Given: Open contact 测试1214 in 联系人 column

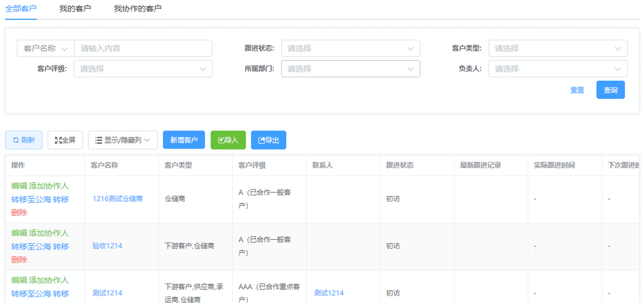Looking at the screenshot, I should point(329,293).
